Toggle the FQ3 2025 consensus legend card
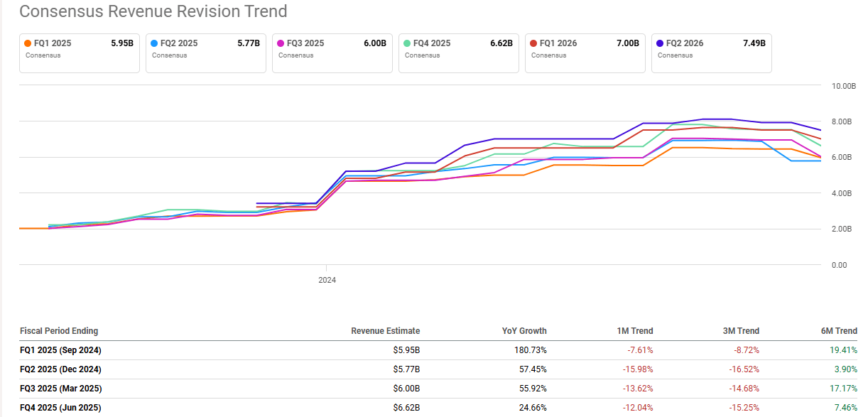The width and height of the screenshot is (868, 417). pos(332,53)
